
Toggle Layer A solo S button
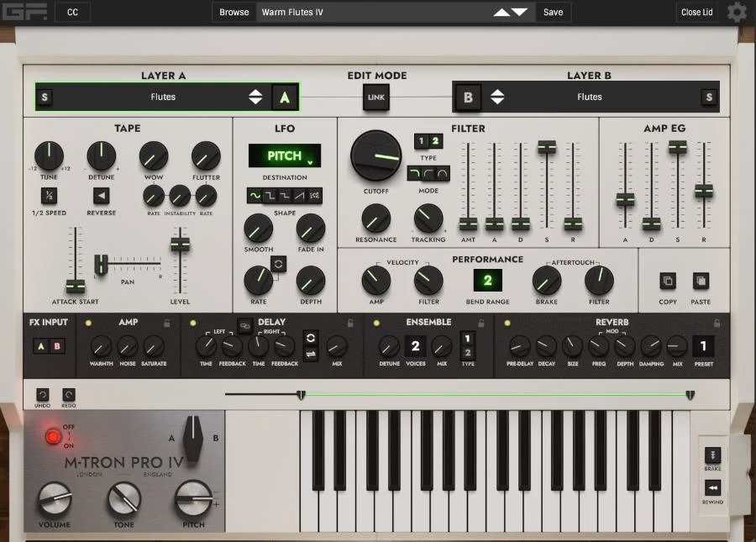[x=45, y=97]
